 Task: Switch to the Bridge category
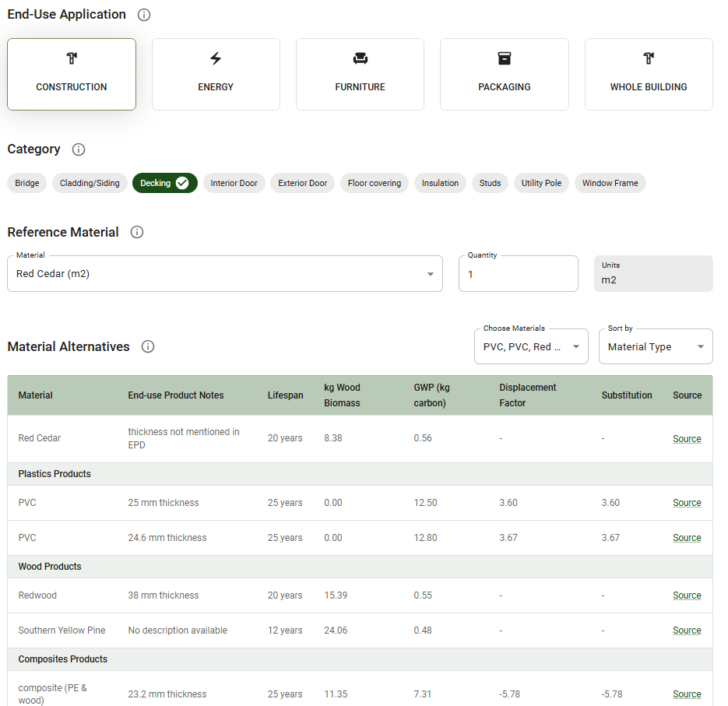[26, 183]
